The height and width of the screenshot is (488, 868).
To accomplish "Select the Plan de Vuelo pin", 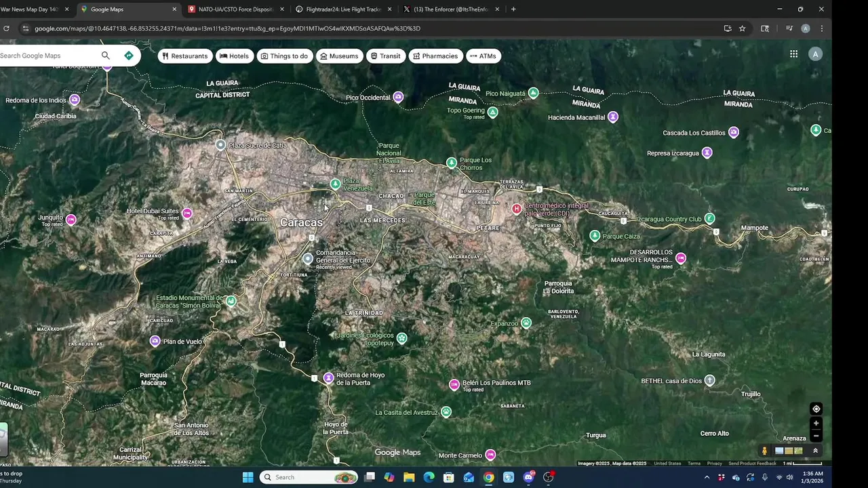I will [x=155, y=341].
